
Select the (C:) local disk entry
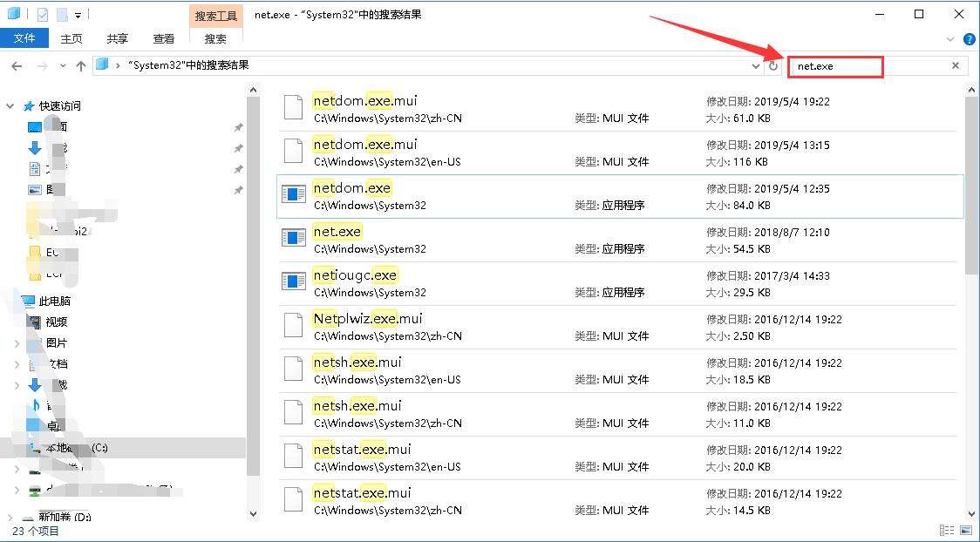[x=100, y=448]
